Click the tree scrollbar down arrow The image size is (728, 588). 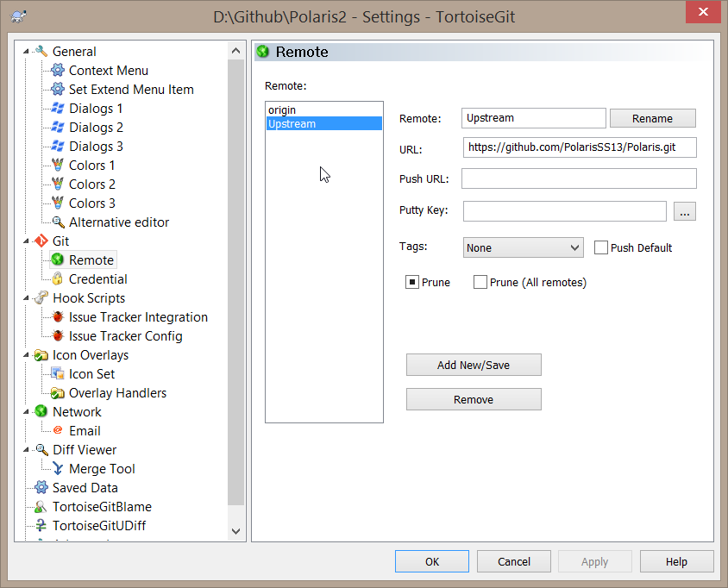click(x=235, y=531)
